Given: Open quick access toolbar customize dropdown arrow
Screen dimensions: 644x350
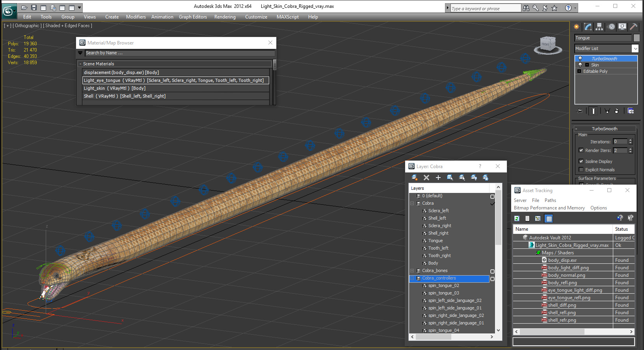Looking at the screenshot, I should pos(80,7).
